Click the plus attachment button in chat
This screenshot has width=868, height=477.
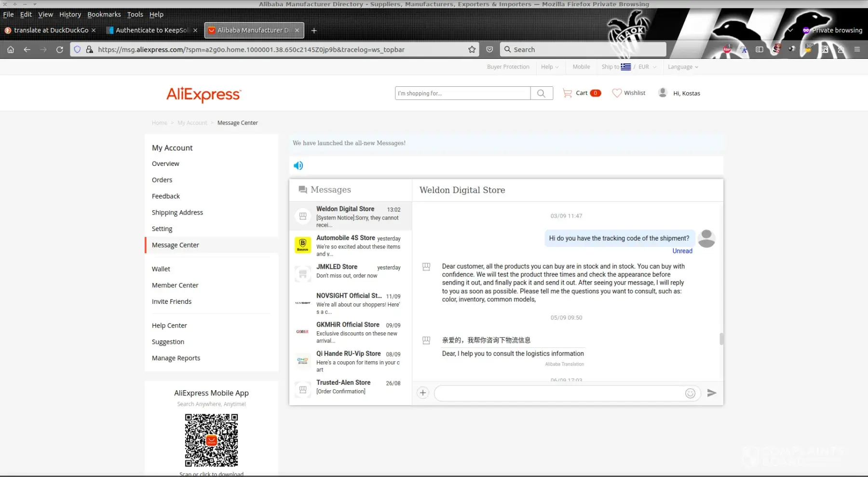point(423,393)
